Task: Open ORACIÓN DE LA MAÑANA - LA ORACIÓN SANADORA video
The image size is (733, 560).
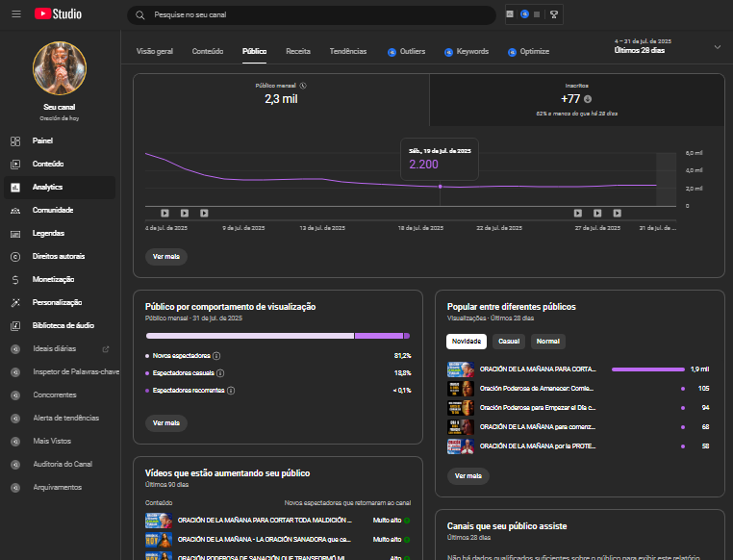Action: pos(265,540)
